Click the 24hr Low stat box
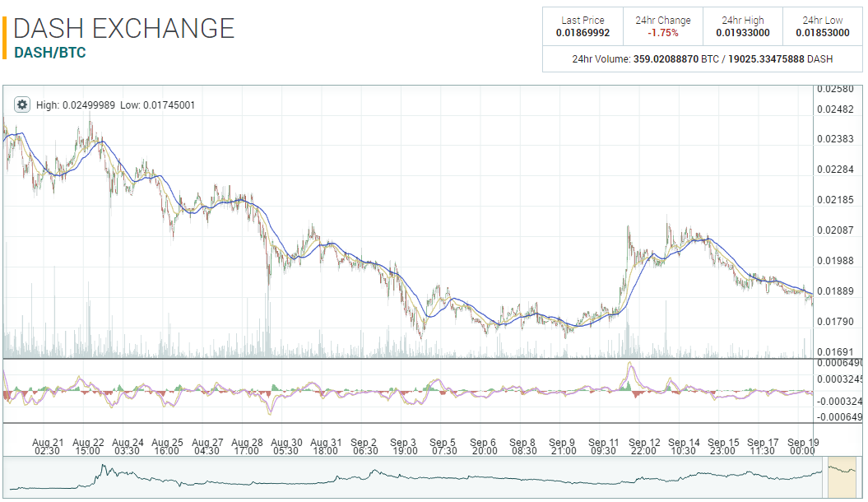 tap(823, 26)
